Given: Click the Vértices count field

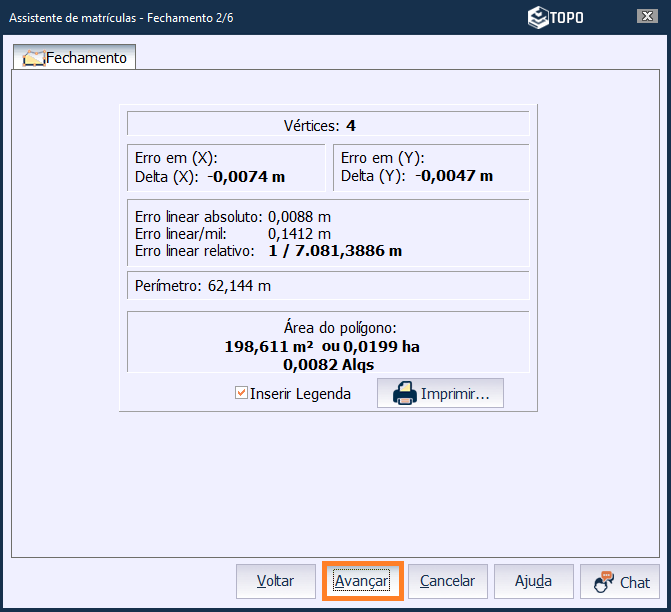Looking at the screenshot, I should point(327,125).
